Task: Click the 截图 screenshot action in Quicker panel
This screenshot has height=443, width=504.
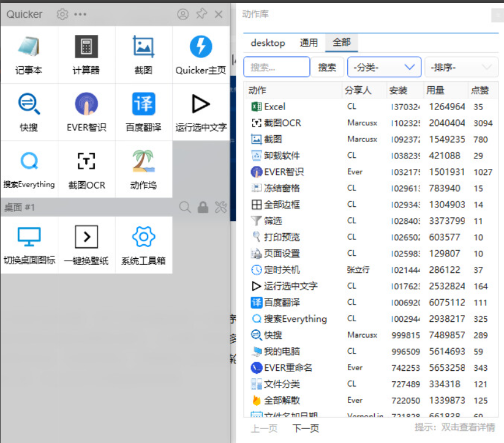Action: click(143, 54)
